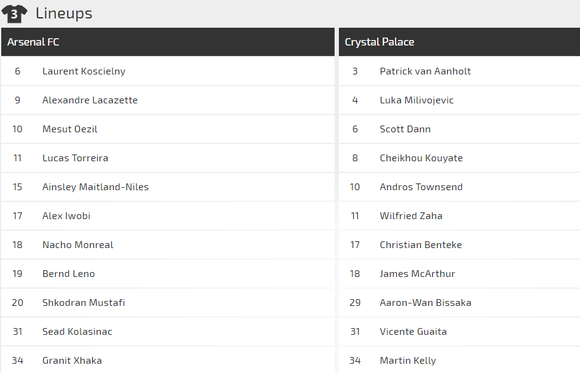
Task: Click Lucas Torreira's name
Action: click(75, 158)
